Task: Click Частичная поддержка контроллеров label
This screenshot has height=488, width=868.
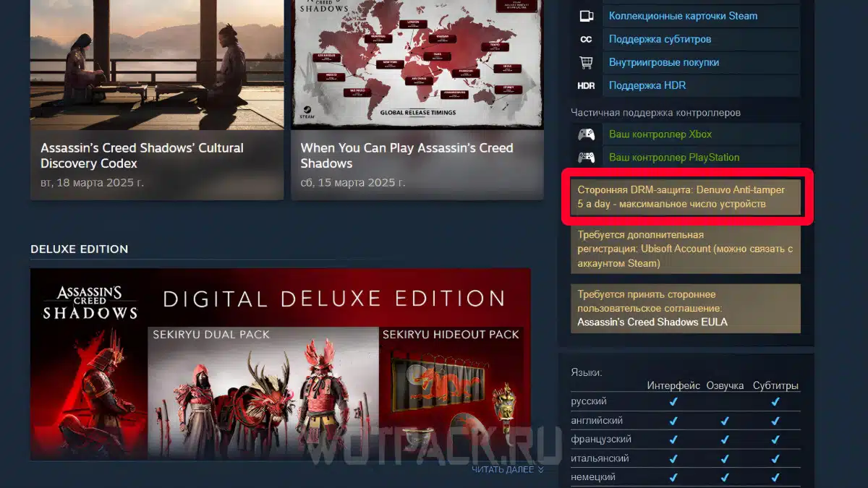Action: click(656, 113)
